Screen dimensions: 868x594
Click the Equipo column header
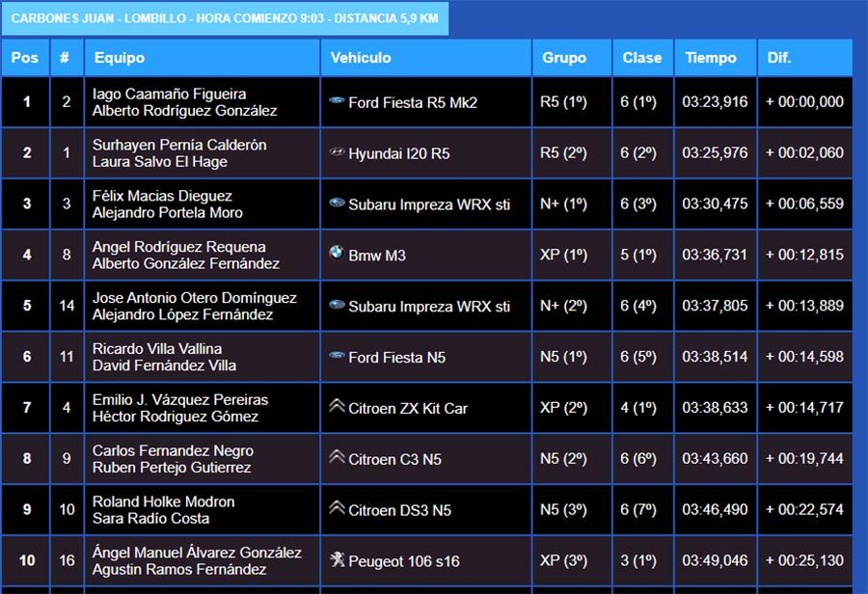coord(120,58)
